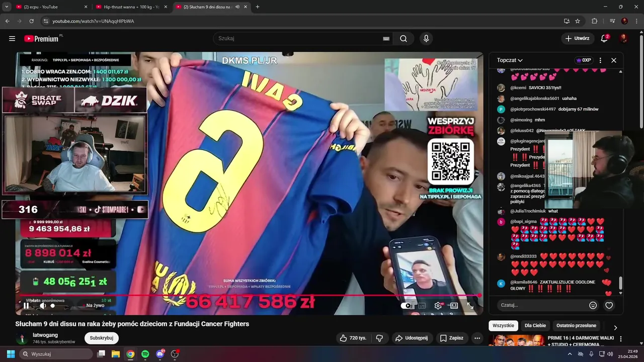Open more actions below the video
This screenshot has width=644, height=362.
(477, 338)
